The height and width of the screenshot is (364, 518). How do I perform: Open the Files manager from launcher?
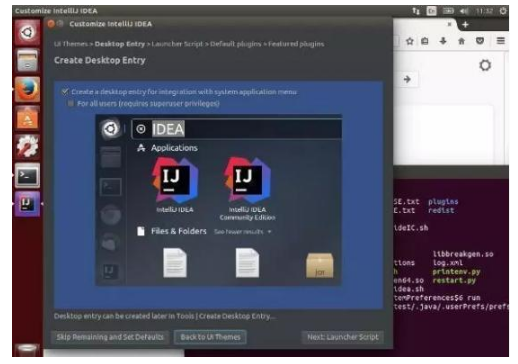[27, 61]
